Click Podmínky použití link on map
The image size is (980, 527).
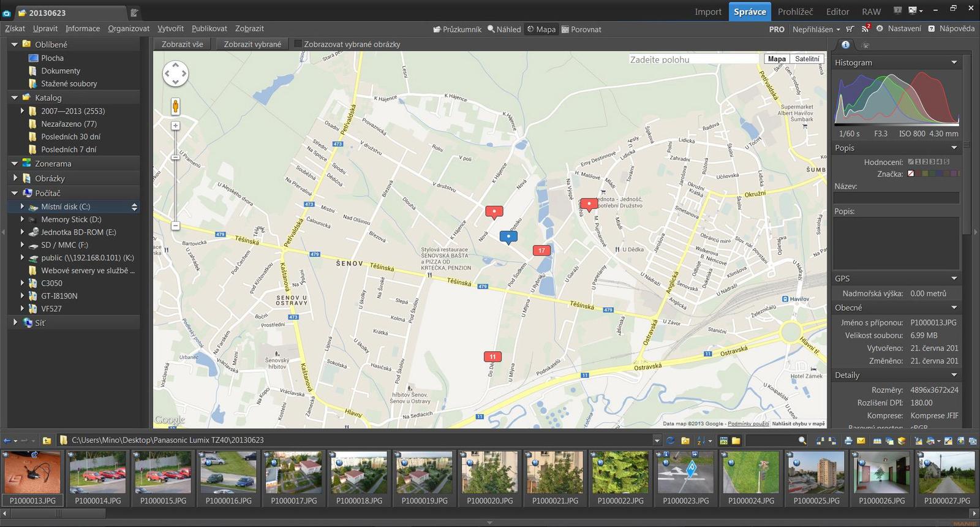pyautogui.click(x=748, y=423)
